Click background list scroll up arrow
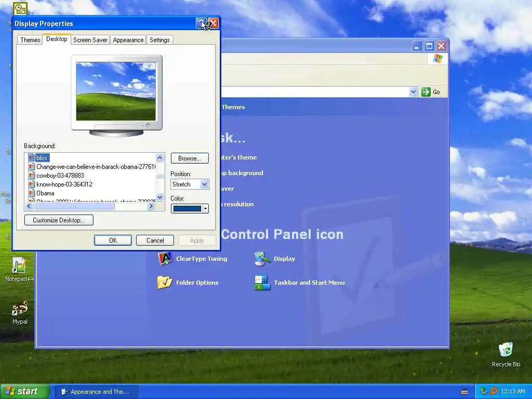 160,157
